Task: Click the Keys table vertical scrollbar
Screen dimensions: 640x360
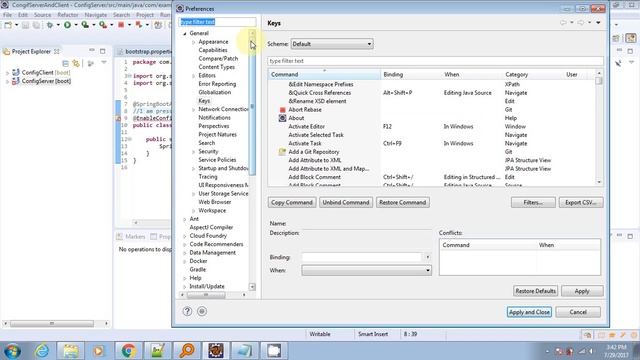Action: 599,127
